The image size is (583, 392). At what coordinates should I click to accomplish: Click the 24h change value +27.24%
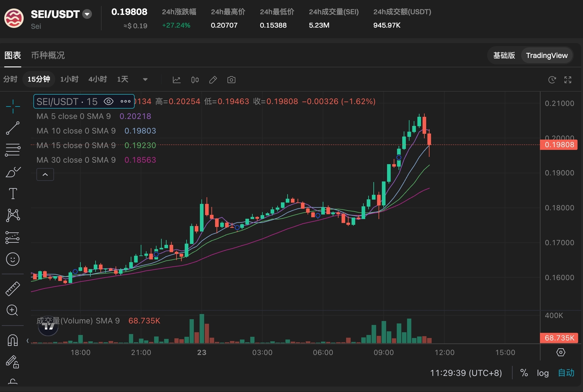point(176,25)
